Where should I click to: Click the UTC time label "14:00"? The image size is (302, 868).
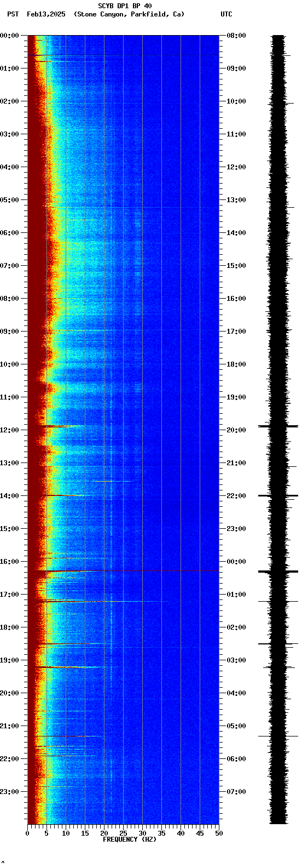tap(236, 233)
